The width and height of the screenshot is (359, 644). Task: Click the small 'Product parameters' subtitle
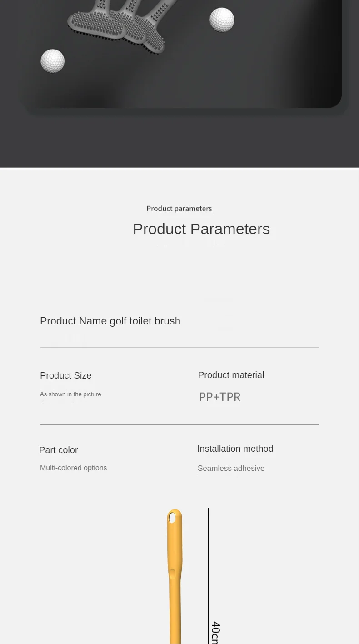click(x=179, y=209)
